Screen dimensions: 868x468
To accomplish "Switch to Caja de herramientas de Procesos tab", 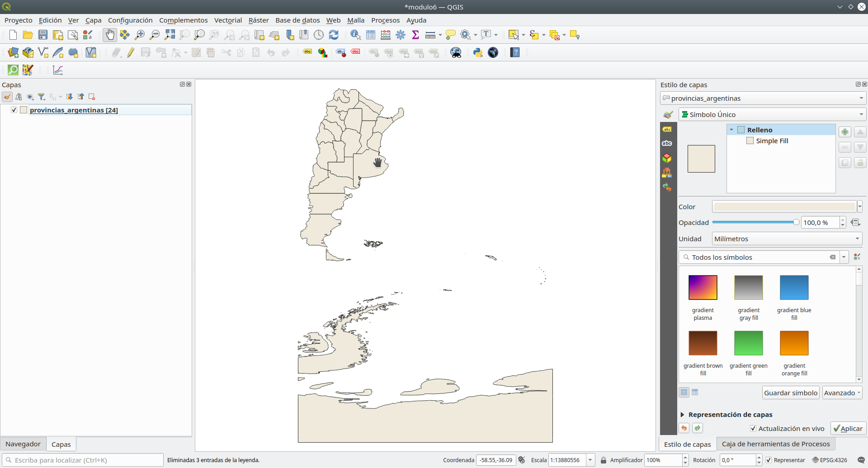I will tap(776, 444).
